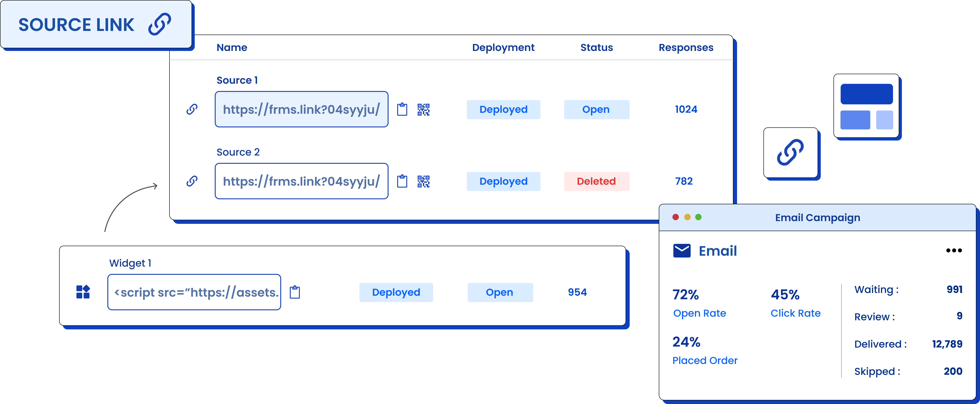
Task: Click the dashboard layout icon tile
Action: [x=866, y=106]
